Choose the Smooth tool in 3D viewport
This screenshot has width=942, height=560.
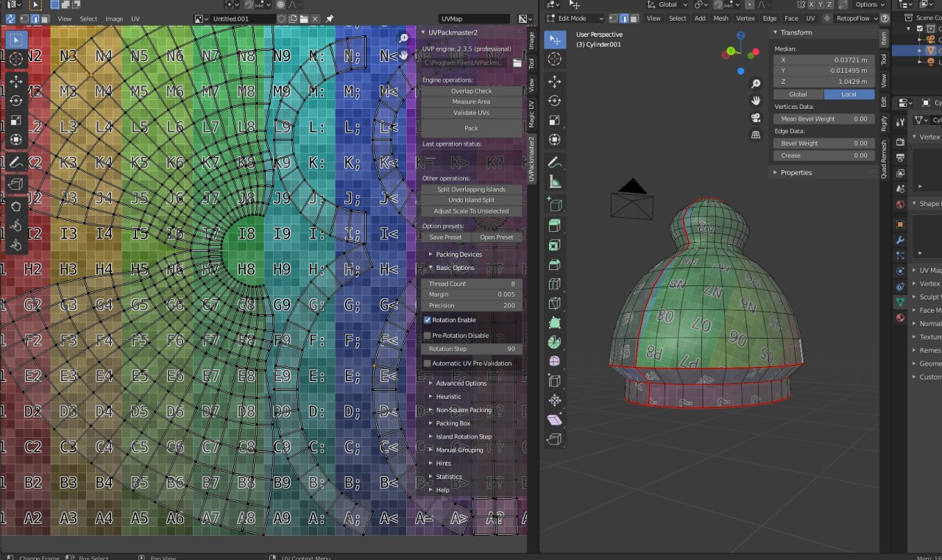[x=555, y=361]
